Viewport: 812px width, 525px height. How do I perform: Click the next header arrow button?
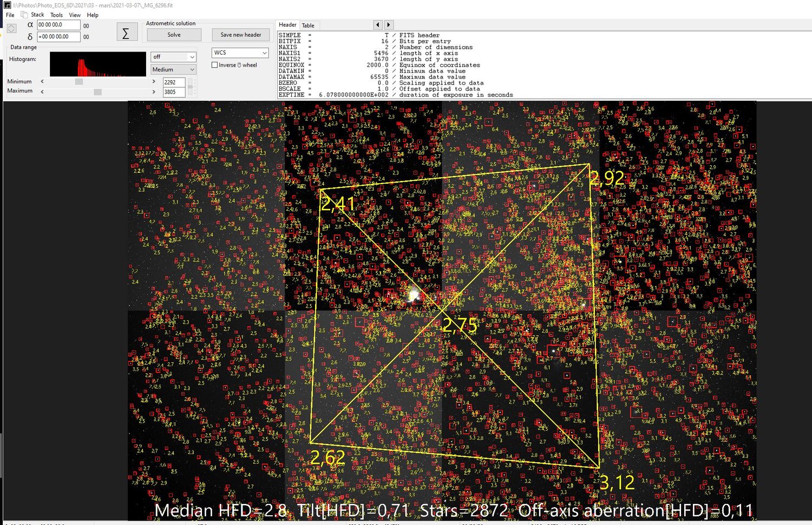click(388, 25)
